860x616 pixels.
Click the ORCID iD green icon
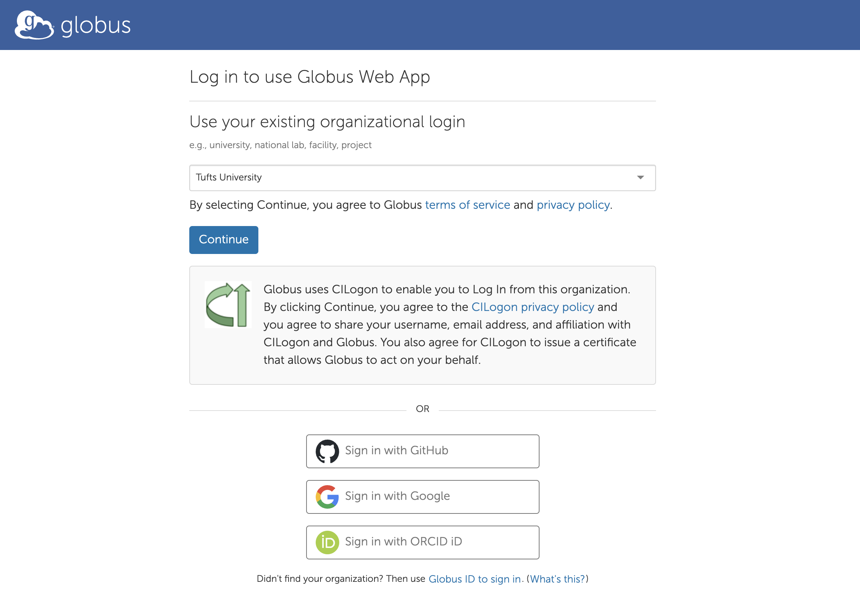[327, 542]
